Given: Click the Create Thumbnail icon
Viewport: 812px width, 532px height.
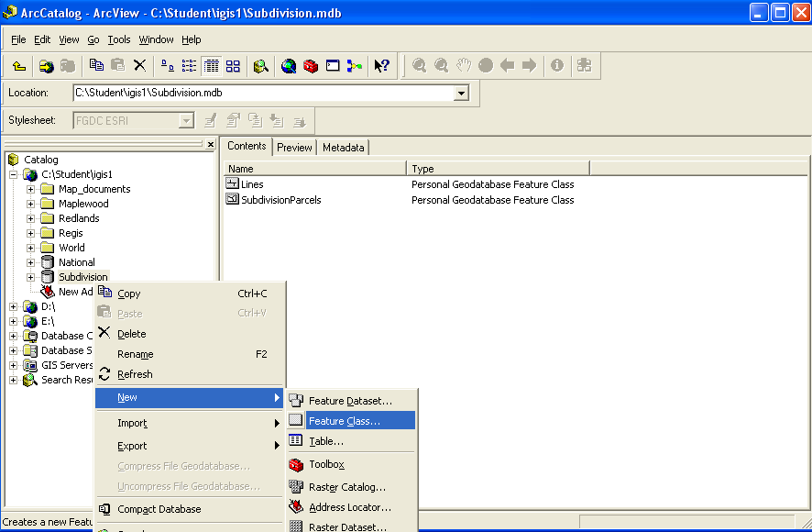Looking at the screenshot, I should 584,65.
